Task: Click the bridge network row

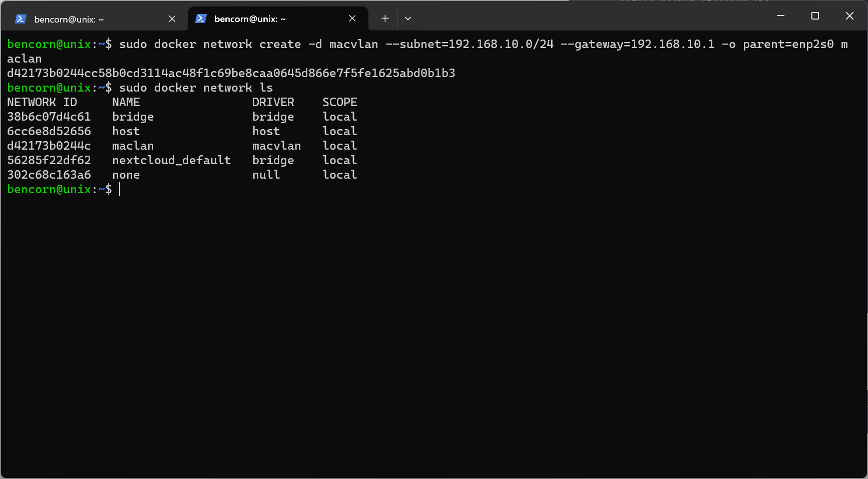Action: (133, 116)
